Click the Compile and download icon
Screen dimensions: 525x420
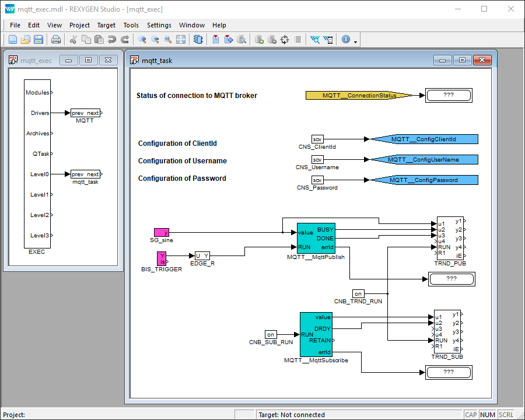(x=229, y=40)
